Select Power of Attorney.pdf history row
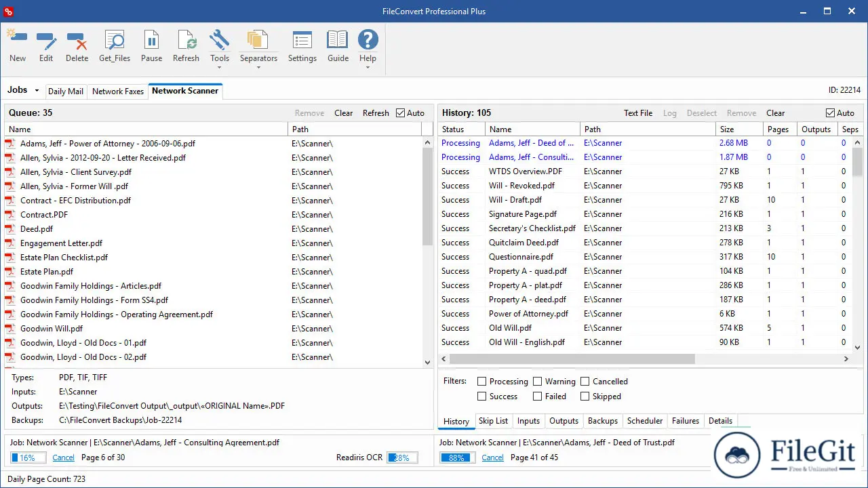868x488 pixels. point(644,314)
